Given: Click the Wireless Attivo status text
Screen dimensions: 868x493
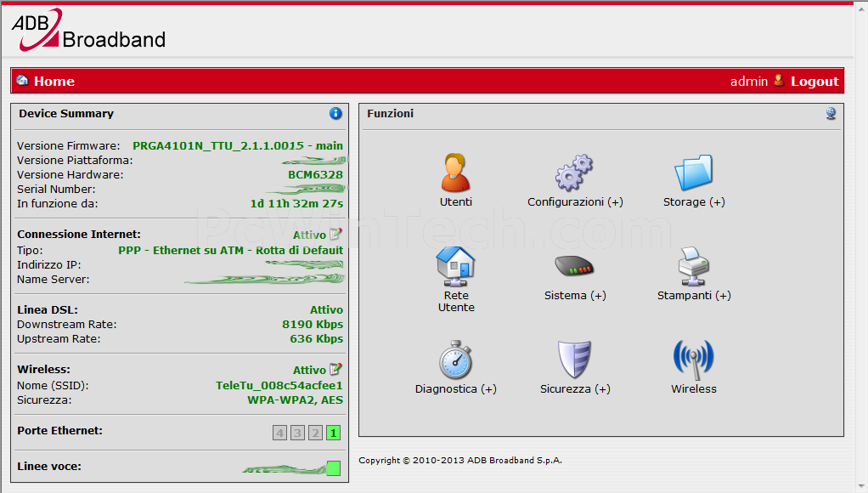Looking at the screenshot, I should (309, 370).
